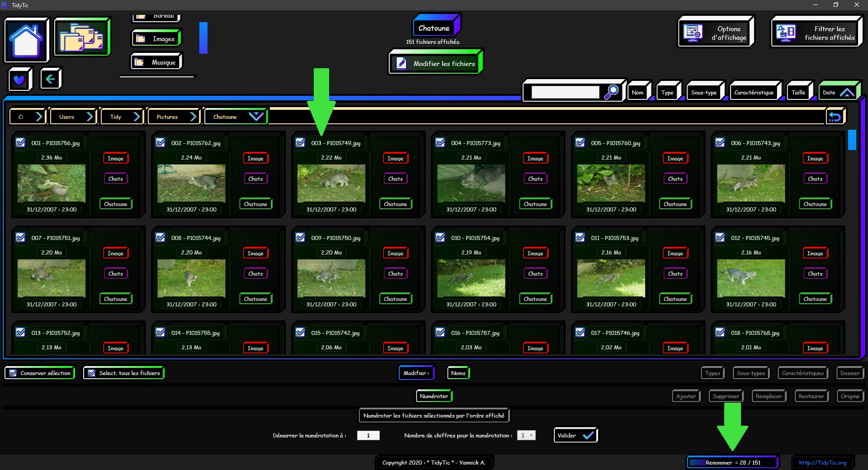Screen dimensions: 868x470
Task: Expand the Pictures breadcrumb chevron
Action: tap(193, 117)
